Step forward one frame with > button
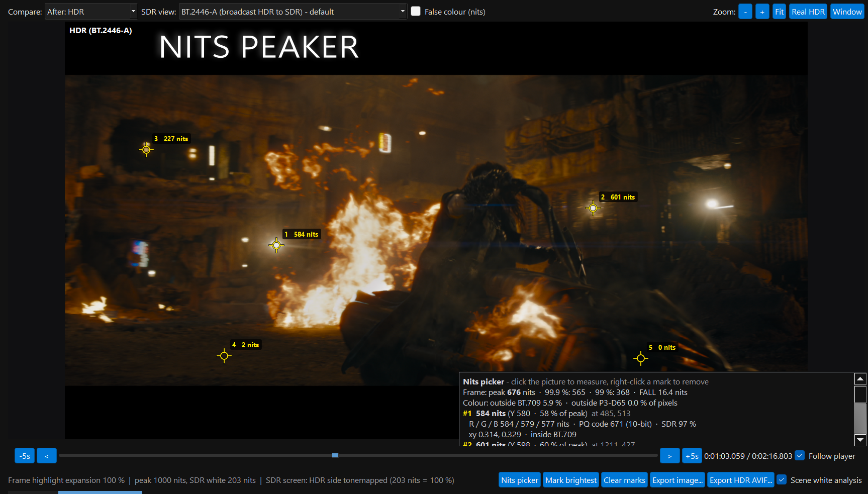868x494 pixels. (669, 456)
